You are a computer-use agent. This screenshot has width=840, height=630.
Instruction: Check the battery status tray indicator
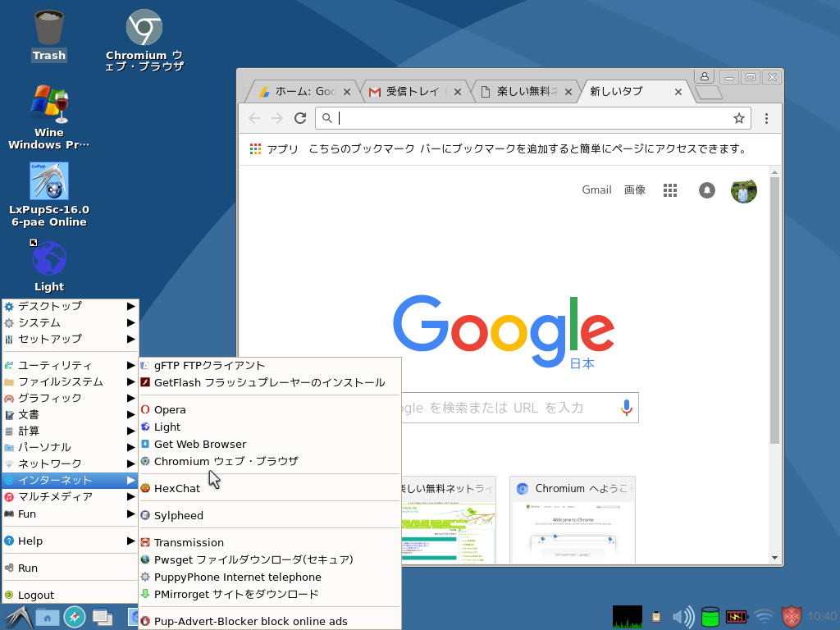coord(736,616)
